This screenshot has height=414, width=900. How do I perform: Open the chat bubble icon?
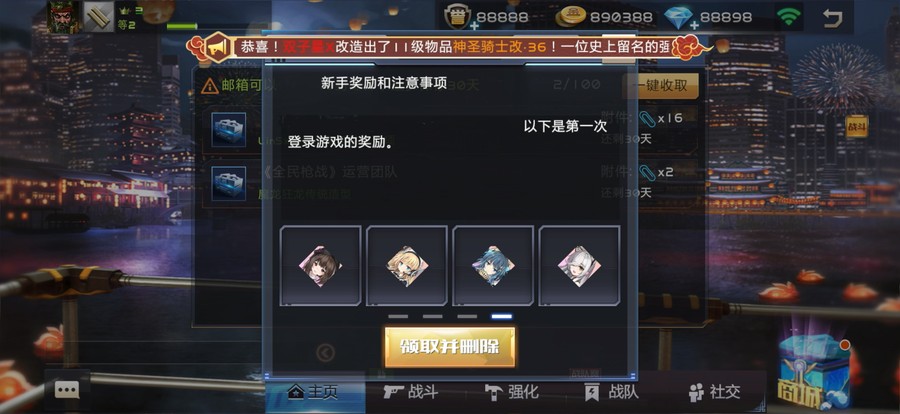67,390
